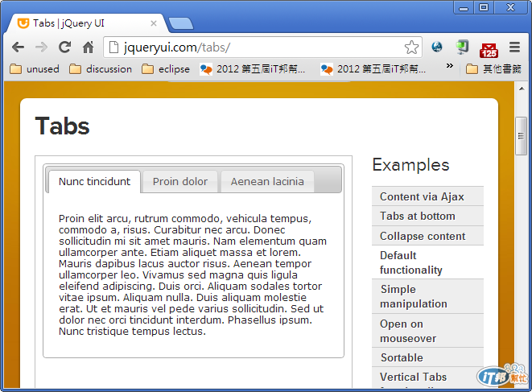532x392 pixels.
Task: Open the Open on mouseover example
Action: pos(427,331)
